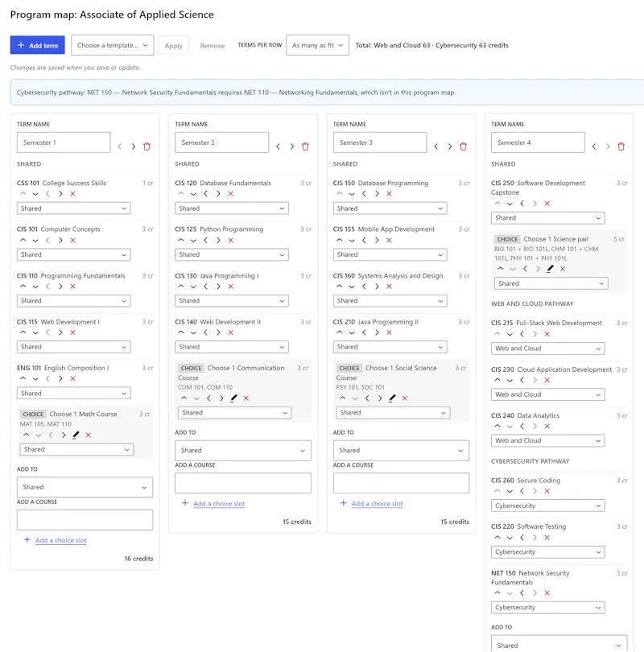
Task: Click the Remove button
Action: tap(212, 46)
